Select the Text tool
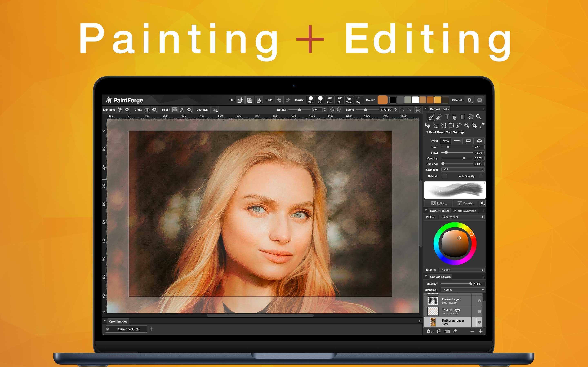Screen dimensions: 588x367 click(447, 117)
